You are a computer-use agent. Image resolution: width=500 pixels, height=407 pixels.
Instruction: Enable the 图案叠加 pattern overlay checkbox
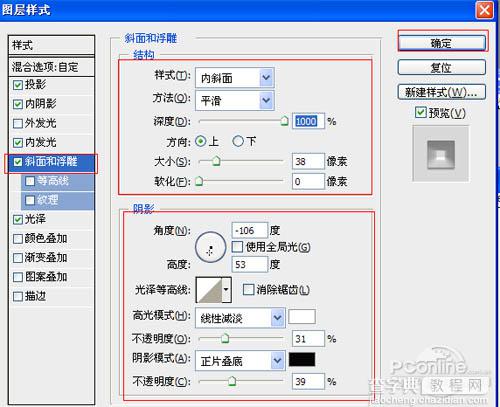coord(18,277)
